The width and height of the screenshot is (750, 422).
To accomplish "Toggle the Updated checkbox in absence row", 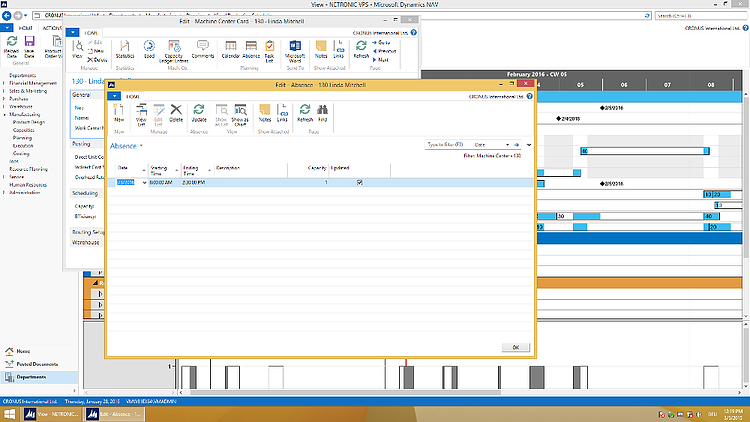I will (x=360, y=182).
